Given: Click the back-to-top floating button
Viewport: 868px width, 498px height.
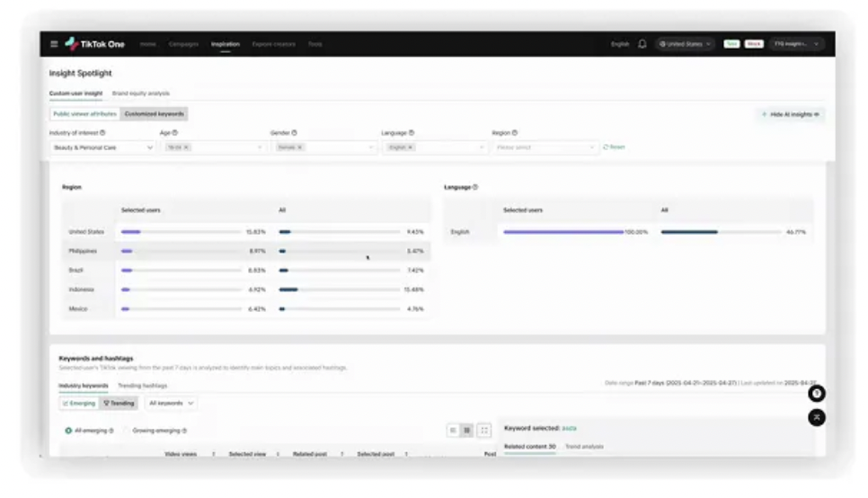Looking at the screenshot, I should [817, 417].
